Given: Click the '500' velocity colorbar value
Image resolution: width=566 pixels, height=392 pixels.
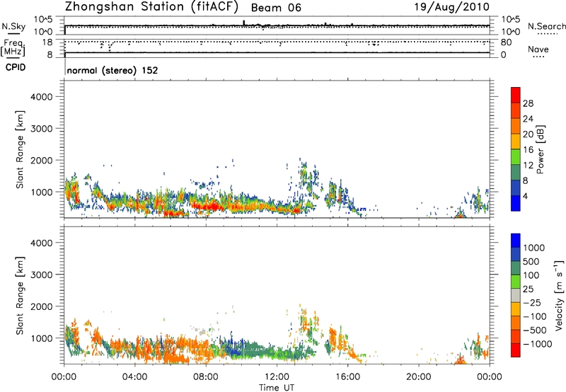Looking at the screenshot, I should click(x=531, y=262).
